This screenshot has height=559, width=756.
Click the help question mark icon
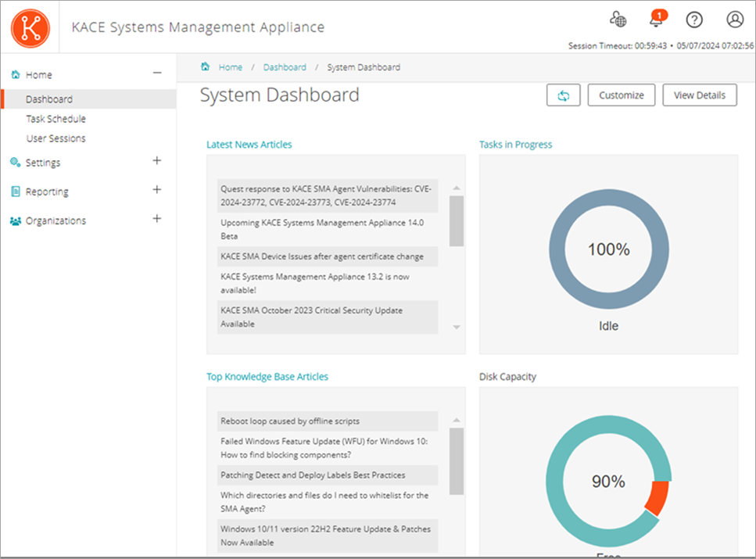point(693,20)
